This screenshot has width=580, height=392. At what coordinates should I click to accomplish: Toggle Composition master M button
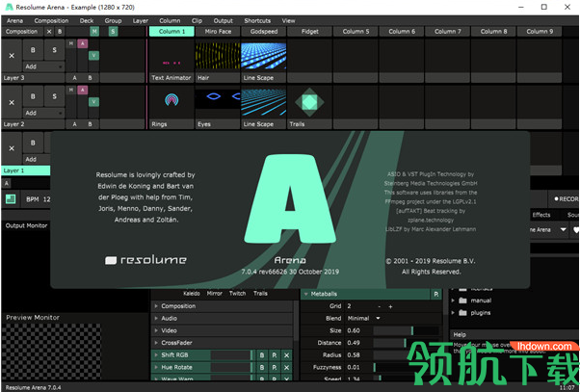pos(94,32)
